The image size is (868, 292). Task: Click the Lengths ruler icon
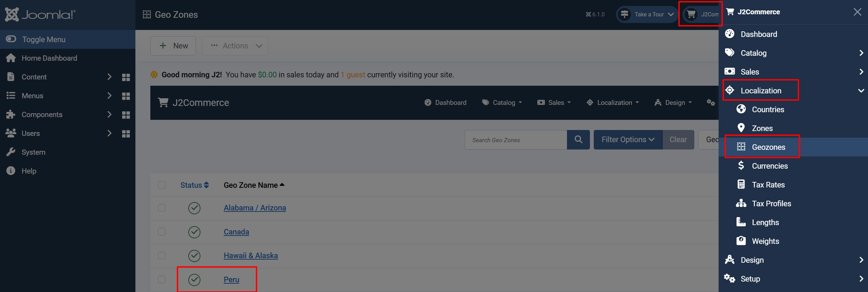tap(741, 222)
